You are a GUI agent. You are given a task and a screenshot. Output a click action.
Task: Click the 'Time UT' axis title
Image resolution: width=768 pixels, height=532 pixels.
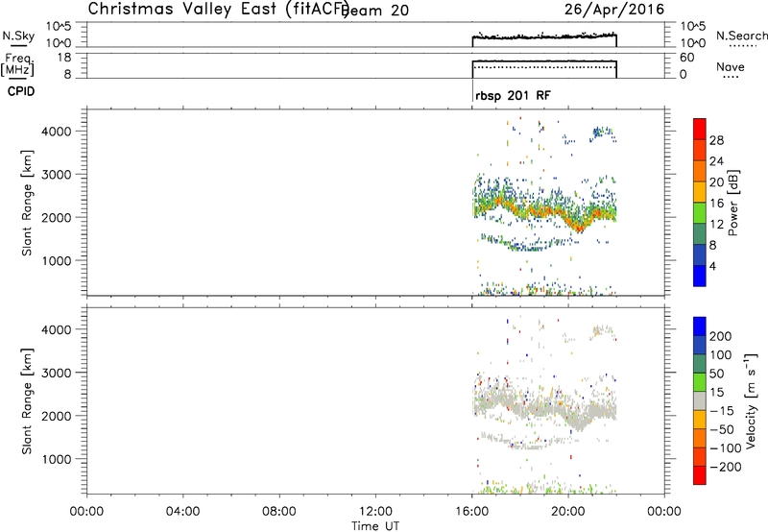375,525
